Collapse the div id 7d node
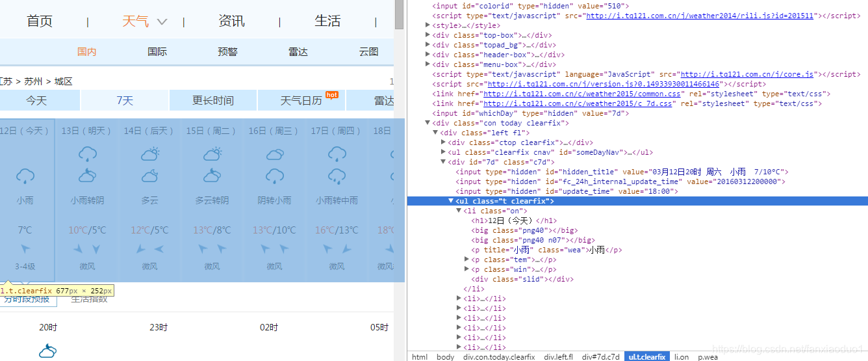The height and width of the screenshot is (361, 868). click(x=443, y=162)
